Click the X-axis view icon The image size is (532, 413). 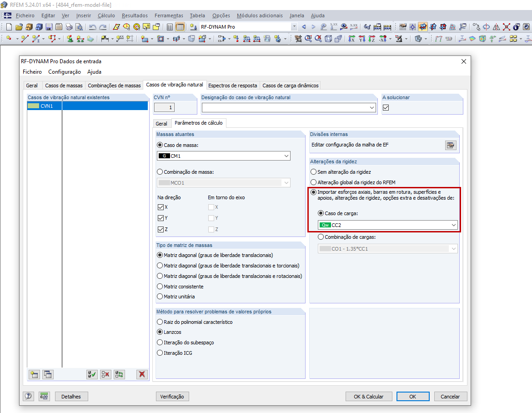point(352,39)
